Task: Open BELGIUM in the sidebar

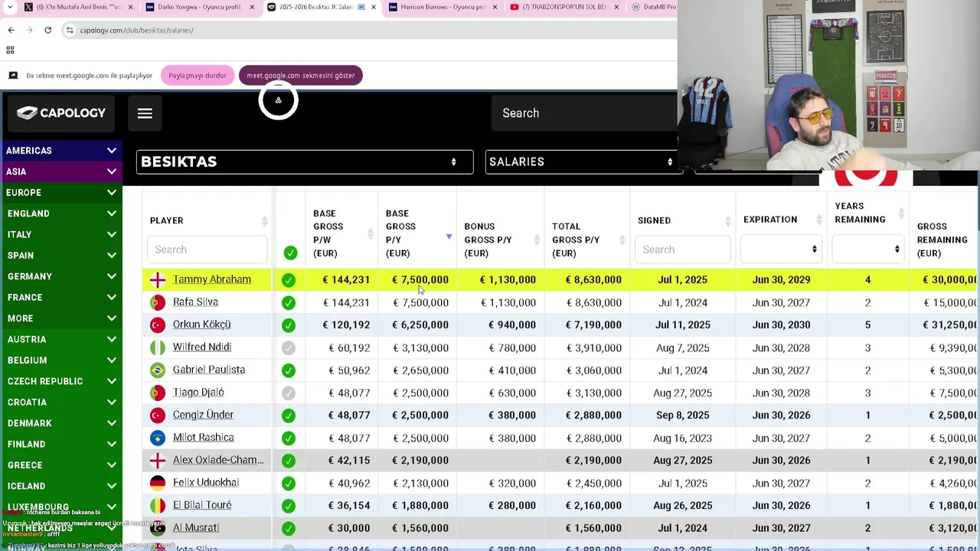Action: click(61, 360)
